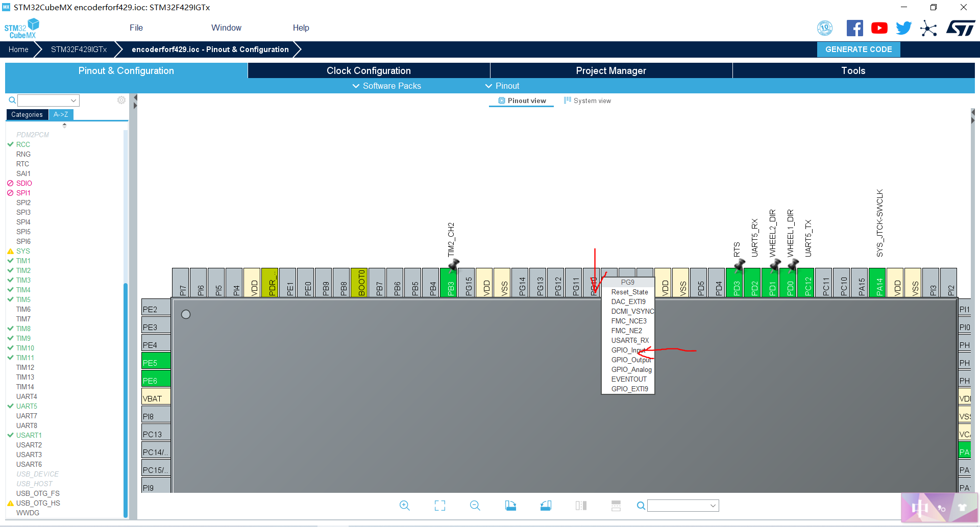Open the categories settings gear icon
This screenshot has height=527, width=980.
point(121,100)
